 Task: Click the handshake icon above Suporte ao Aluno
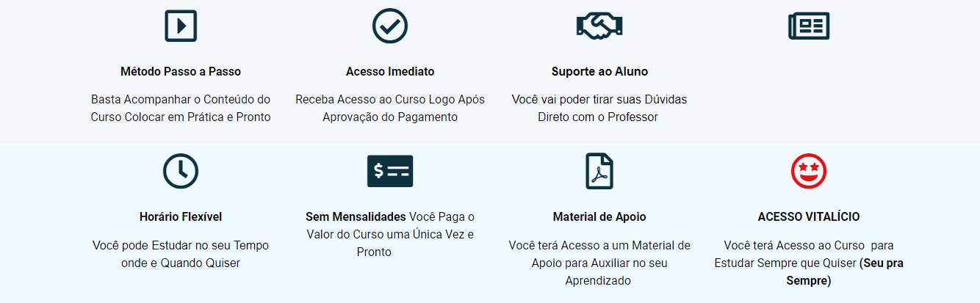pos(599,26)
